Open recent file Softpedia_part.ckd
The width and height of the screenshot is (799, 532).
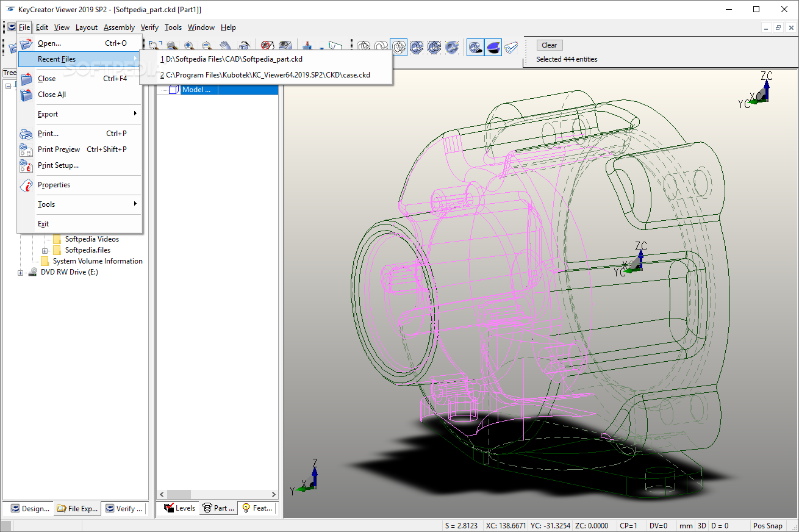[x=267, y=59]
